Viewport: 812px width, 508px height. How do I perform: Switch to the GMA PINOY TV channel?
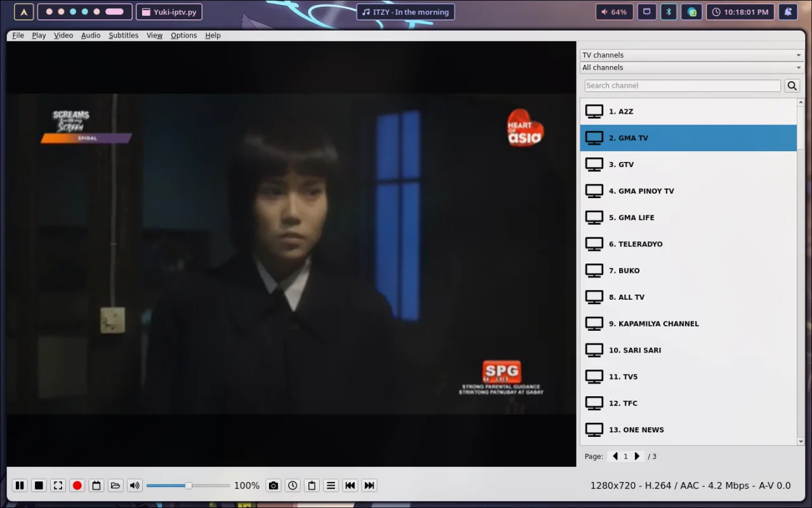pos(688,191)
